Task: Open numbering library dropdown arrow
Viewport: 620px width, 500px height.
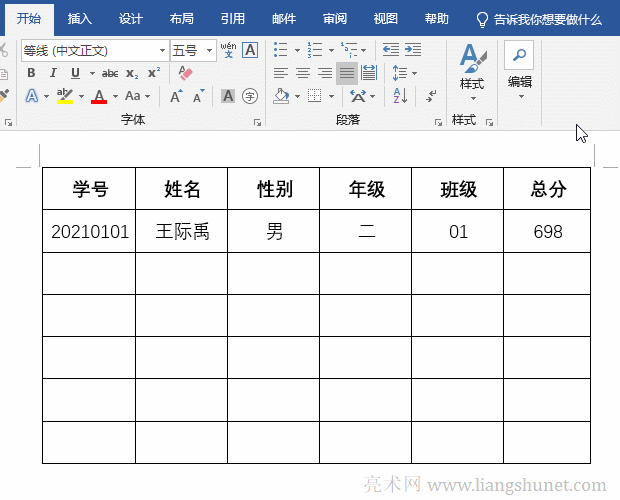Action: [x=331, y=51]
